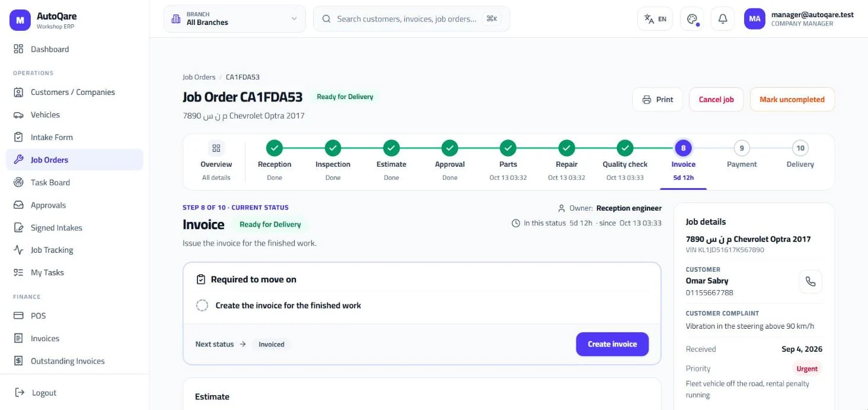868x410 pixels.
Task: Open the Repair step
Action: coord(566,162)
